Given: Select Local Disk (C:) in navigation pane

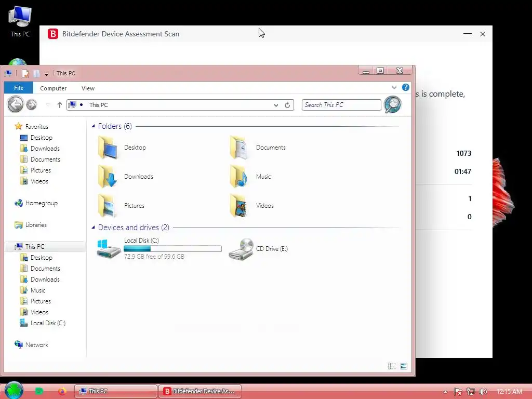Looking at the screenshot, I should pyautogui.click(x=48, y=323).
